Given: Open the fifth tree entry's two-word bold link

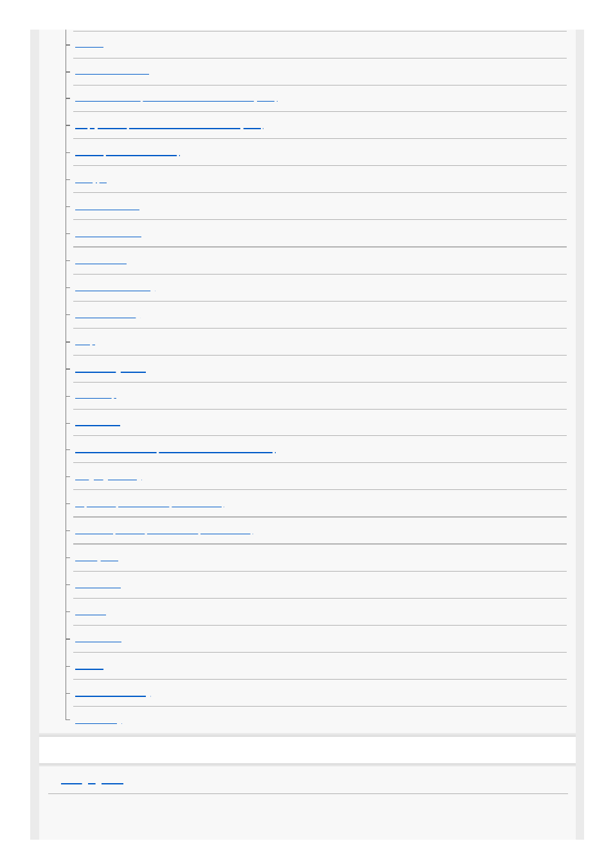Looking at the screenshot, I should tap(126, 154).
